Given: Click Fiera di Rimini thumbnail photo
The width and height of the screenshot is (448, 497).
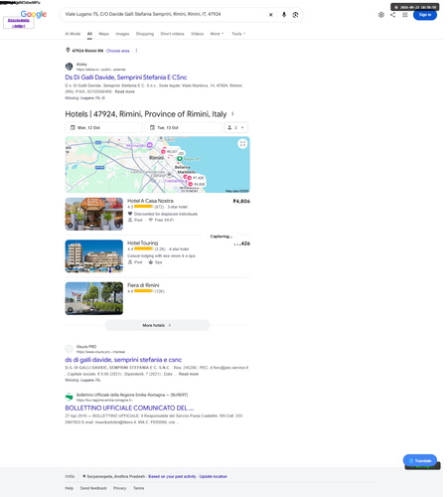Looking at the screenshot, I should [94, 298].
